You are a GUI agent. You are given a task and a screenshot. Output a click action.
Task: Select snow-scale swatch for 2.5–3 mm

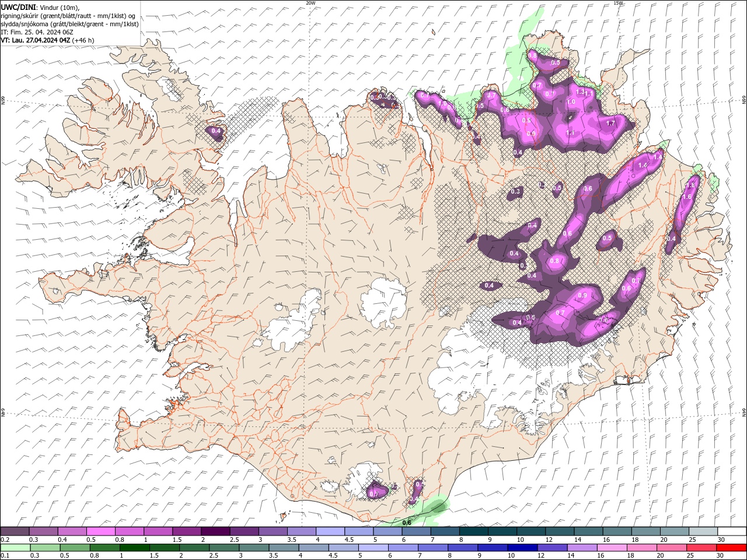pos(244,531)
